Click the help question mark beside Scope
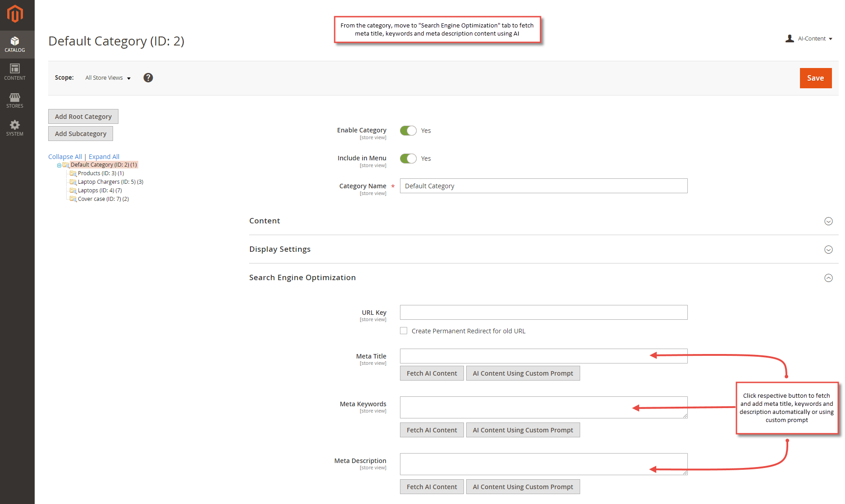The height and width of the screenshot is (504, 845). pyautogui.click(x=148, y=77)
